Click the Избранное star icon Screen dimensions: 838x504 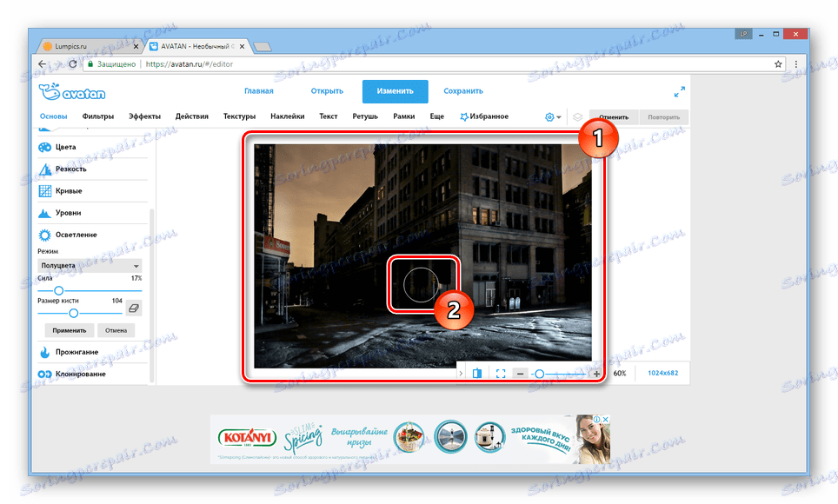point(463,116)
